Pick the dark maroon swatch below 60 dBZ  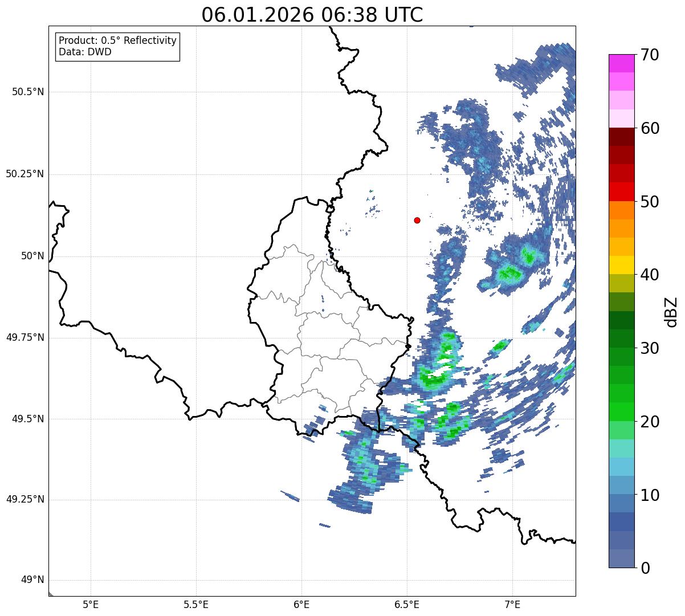[622, 137]
